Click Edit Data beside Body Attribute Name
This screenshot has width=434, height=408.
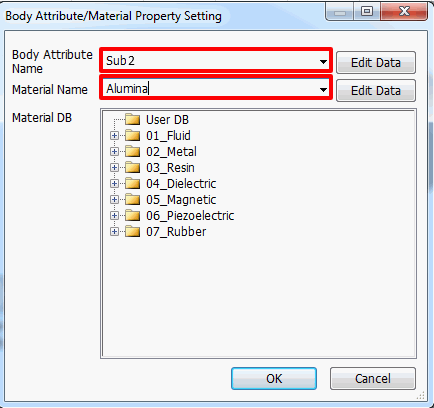376,62
